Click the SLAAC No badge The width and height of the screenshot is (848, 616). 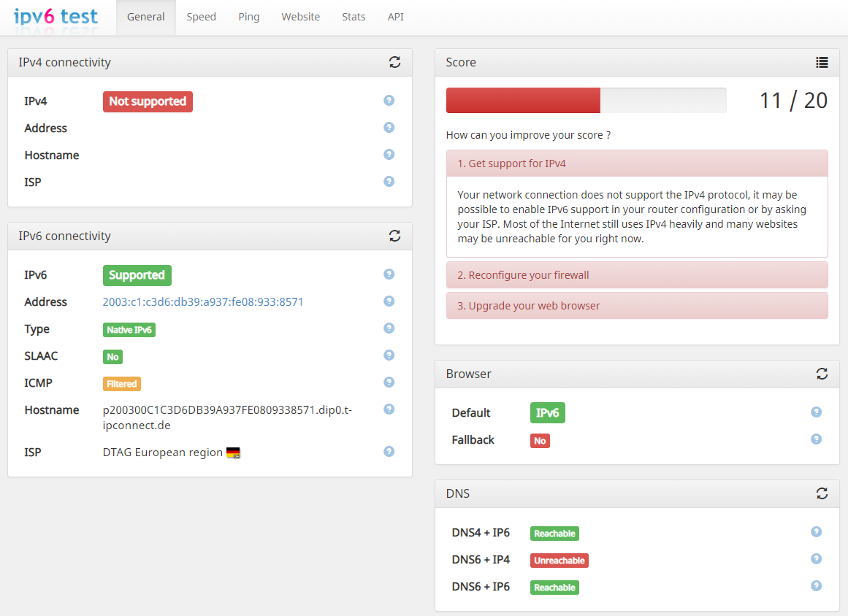112,357
